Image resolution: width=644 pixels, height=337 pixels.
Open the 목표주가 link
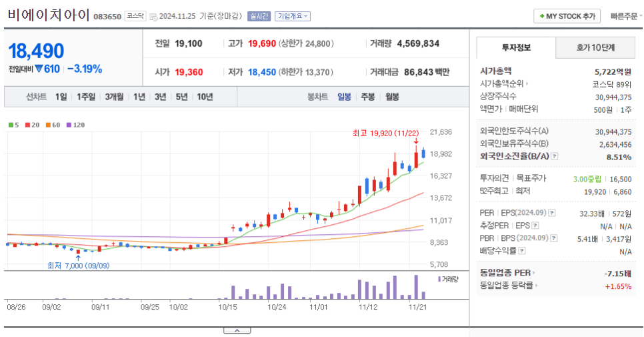531,178
